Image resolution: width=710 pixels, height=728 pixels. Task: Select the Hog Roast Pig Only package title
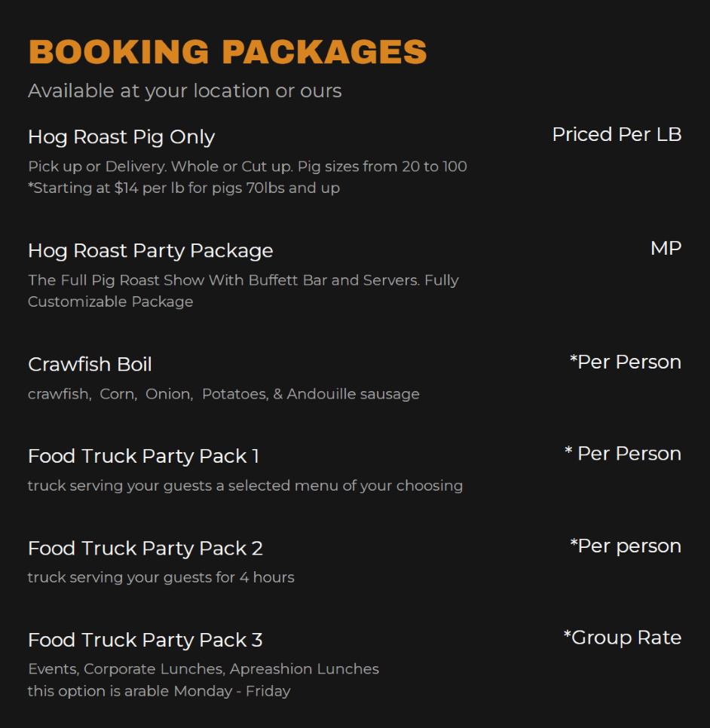(121, 137)
